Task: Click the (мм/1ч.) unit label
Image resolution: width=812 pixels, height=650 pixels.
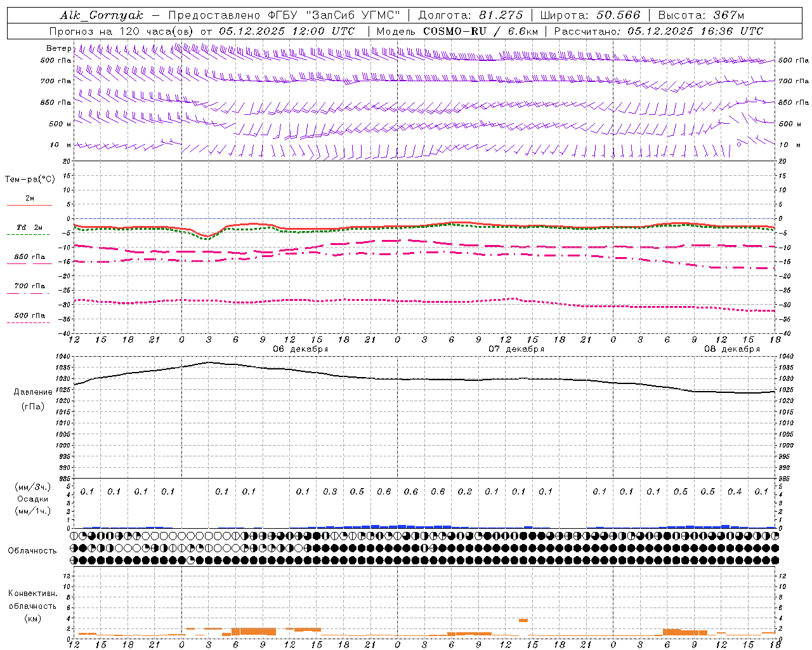Action: pos(33,511)
